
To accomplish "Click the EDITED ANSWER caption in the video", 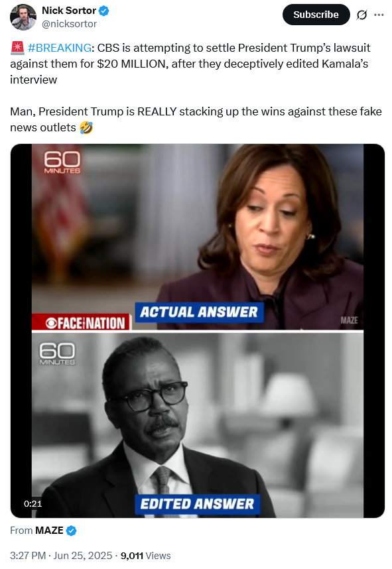I will pyautogui.click(x=197, y=504).
